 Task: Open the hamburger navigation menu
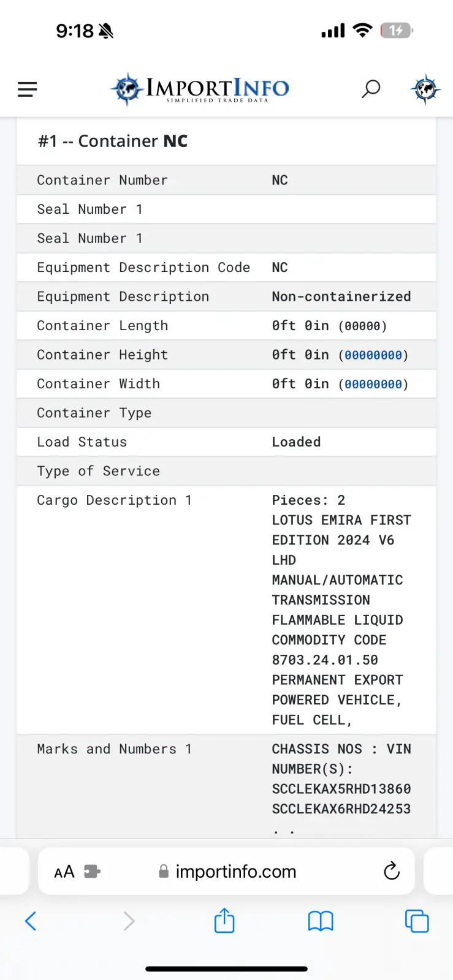(x=28, y=89)
